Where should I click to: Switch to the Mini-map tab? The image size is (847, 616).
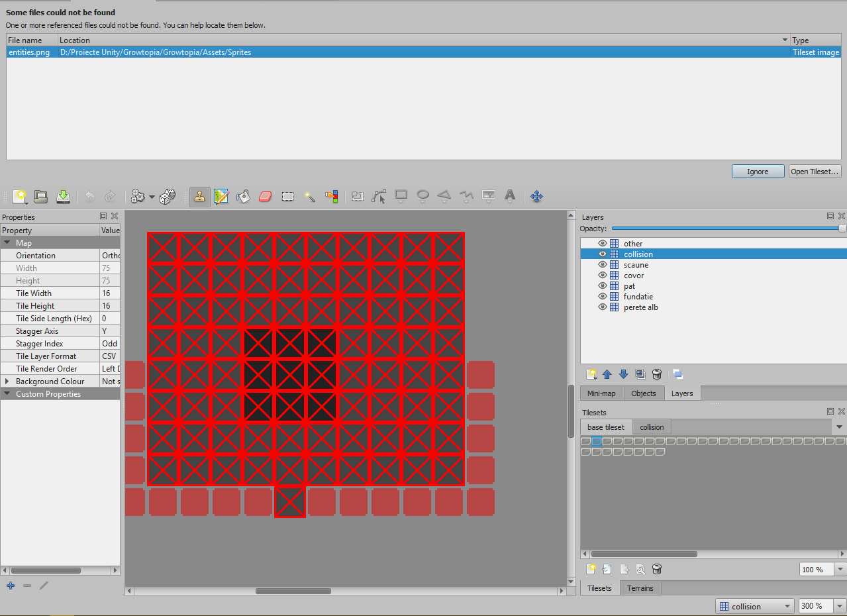(x=601, y=393)
